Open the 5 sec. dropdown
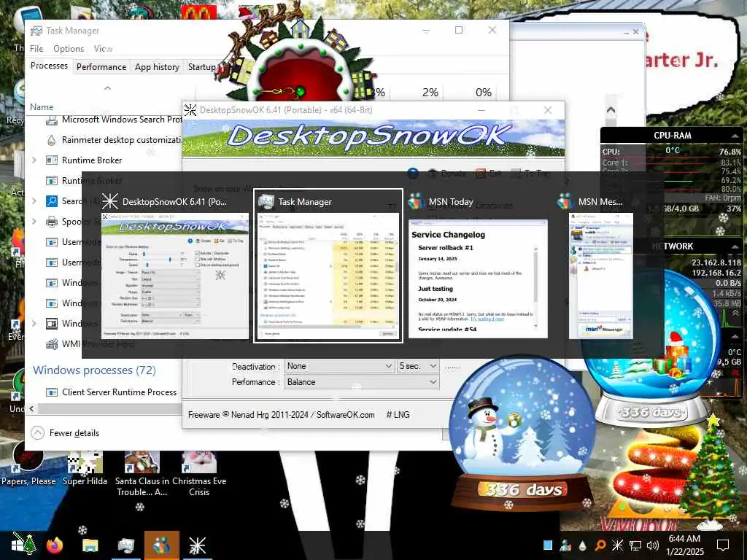This screenshot has height=560, width=747. pyautogui.click(x=417, y=366)
